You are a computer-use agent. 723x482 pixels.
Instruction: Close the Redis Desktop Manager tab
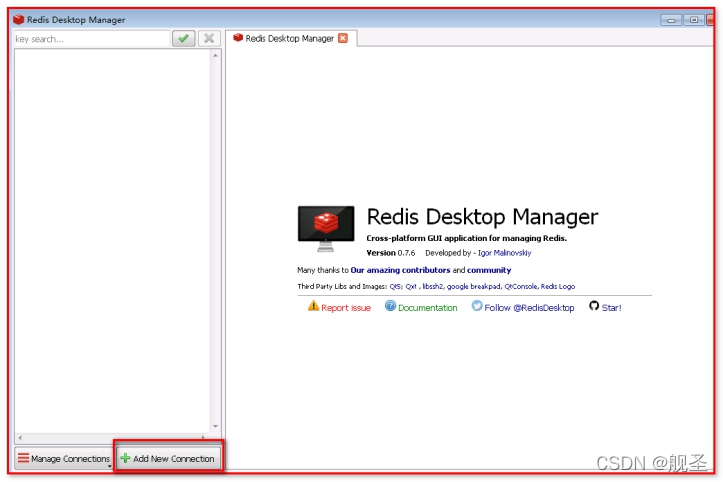point(343,38)
